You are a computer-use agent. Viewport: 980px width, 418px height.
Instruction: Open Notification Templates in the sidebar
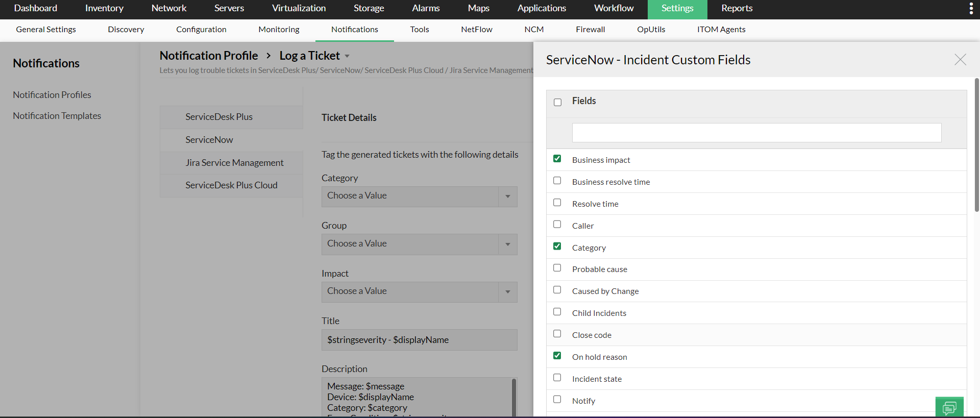click(x=57, y=116)
